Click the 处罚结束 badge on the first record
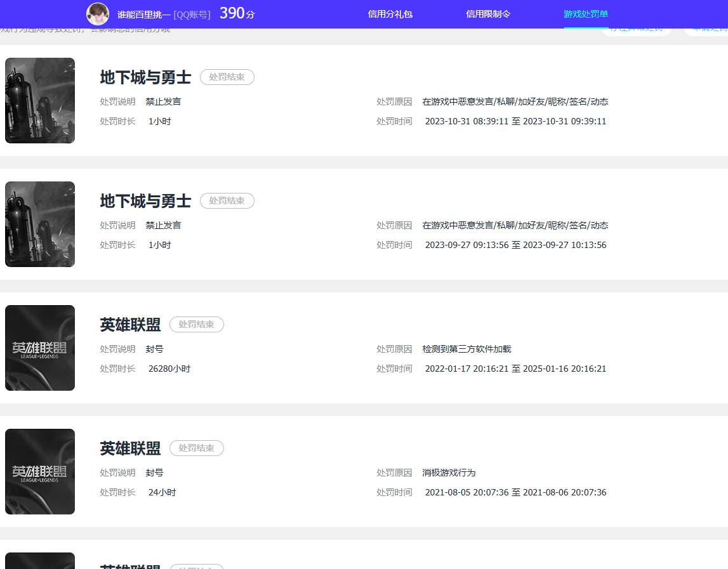The width and height of the screenshot is (728, 569). pyautogui.click(x=227, y=77)
